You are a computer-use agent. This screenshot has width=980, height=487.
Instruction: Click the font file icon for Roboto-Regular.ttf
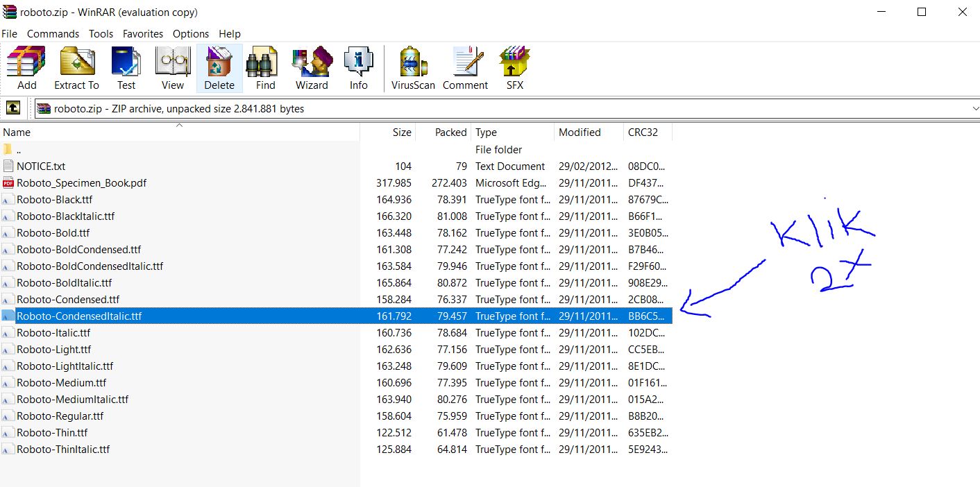click(8, 416)
